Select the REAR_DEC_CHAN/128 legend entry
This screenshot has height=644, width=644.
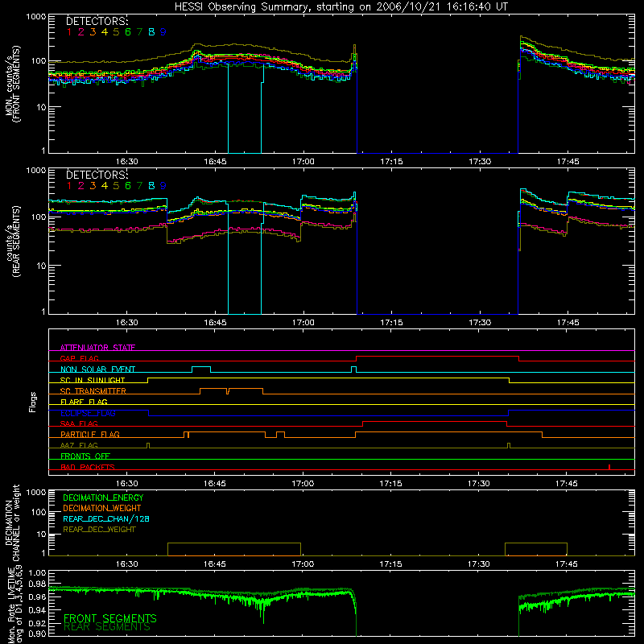(106, 518)
